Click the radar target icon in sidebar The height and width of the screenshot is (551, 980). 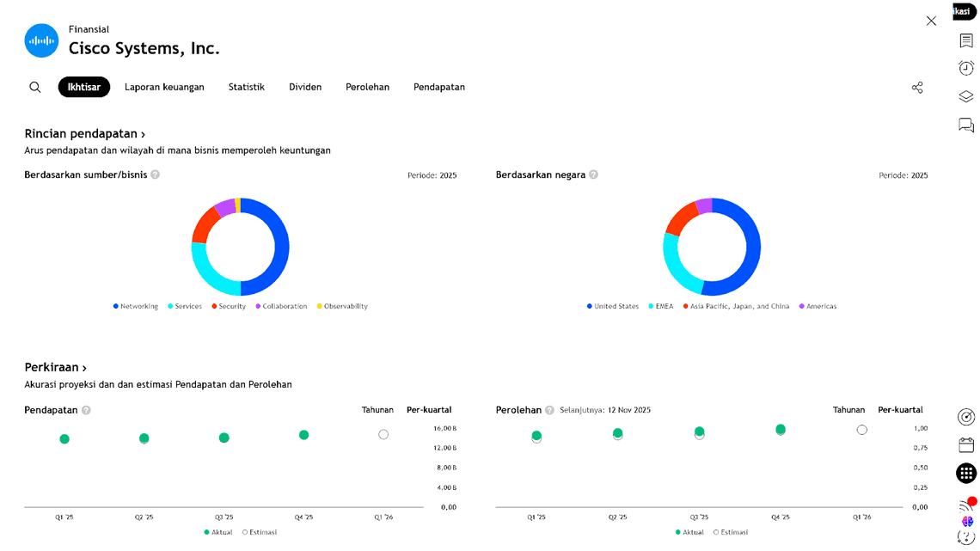point(966,417)
